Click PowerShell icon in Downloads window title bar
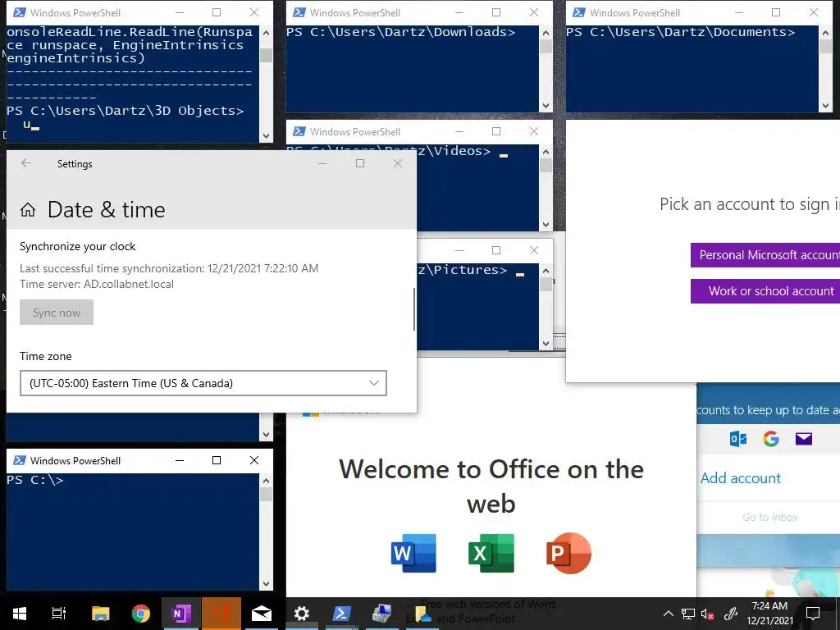The width and height of the screenshot is (840, 630). 299,12
